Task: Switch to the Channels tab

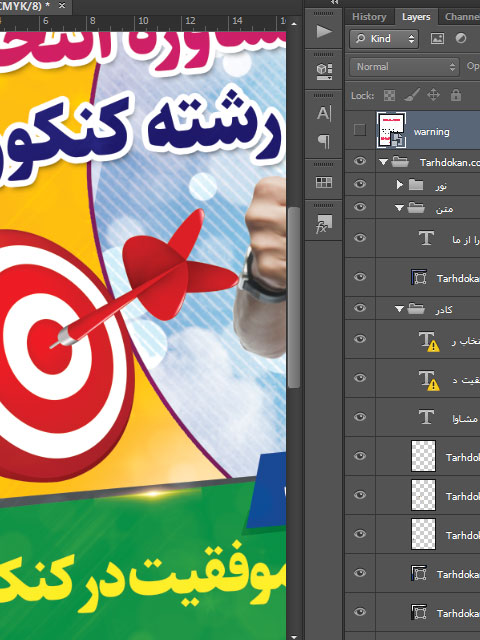Action: tap(462, 17)
